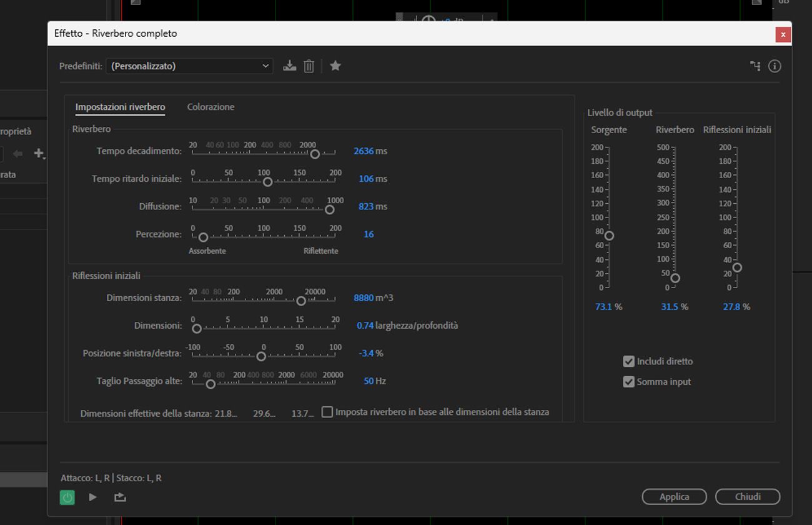Click the 50 Hz high-pass cutoff value
The width and height of the screenshot is (812, 525).
click(369, 381)
